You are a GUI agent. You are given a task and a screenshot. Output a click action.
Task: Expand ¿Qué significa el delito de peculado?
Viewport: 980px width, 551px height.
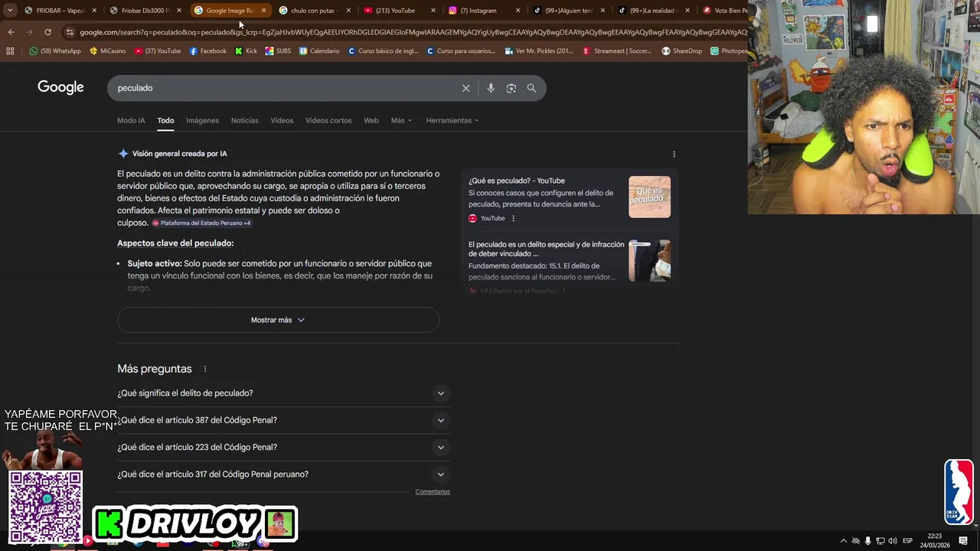tap(283, 393)
